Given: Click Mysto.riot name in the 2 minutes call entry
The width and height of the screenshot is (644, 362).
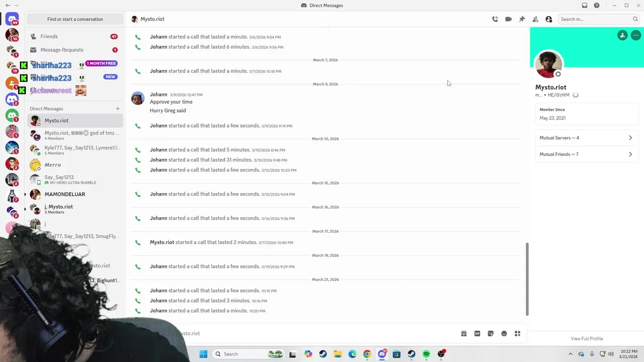Looking at the screenshot, I should (x=162, y=242).
